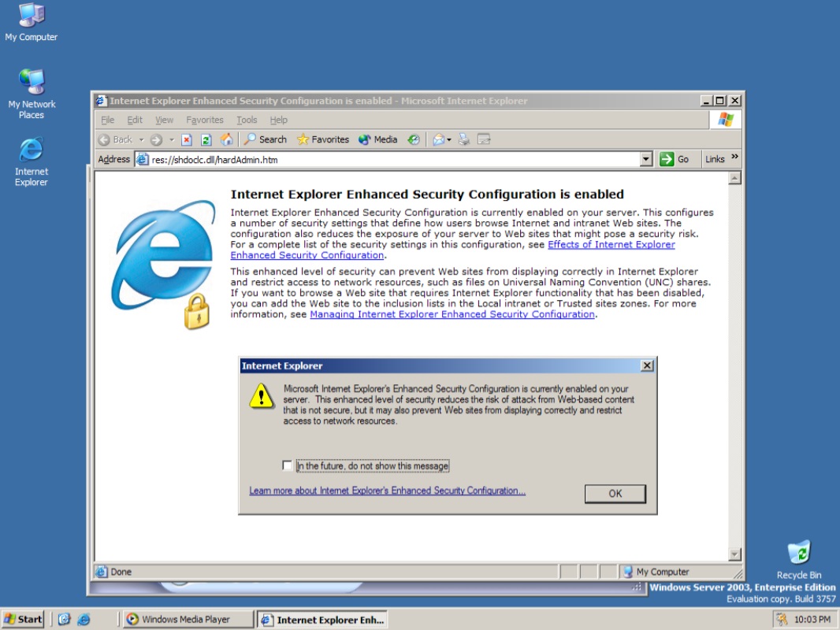The height and width of the screenshot is (630, 840).
Task: Check 'In the future, do not show this message'
Action: tap(287, 465)
